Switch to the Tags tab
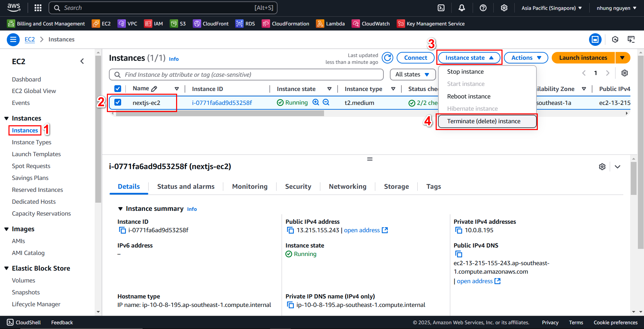 pos(434,186)
